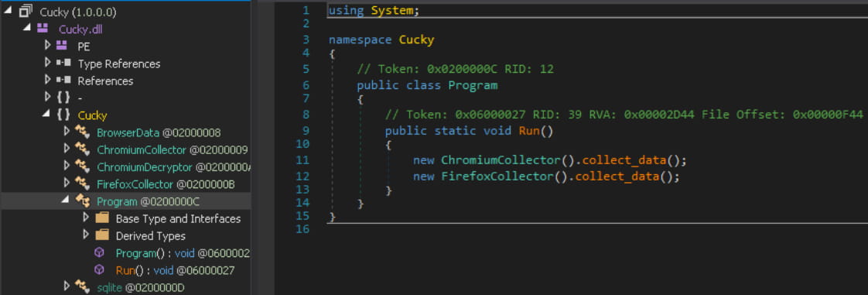Screen dimensions: 868x295
Task: Click the class icon beside ChromiumCollector
Action: pyautogui.click(x=83, y=149)
